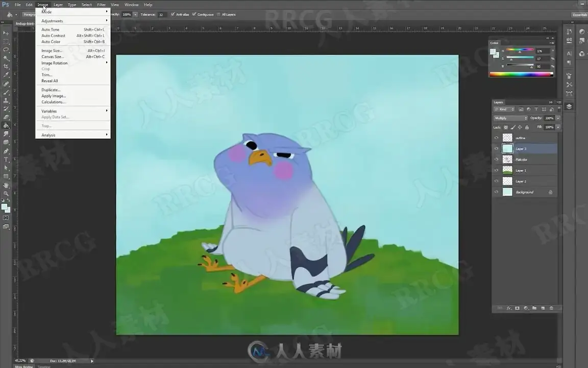Create a new layer icon
588x368 pixels.
543,308
